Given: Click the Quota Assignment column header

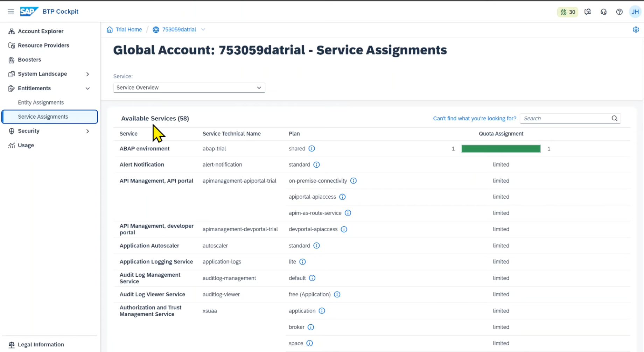Looking at the screenshot, I should coord(501,134).
